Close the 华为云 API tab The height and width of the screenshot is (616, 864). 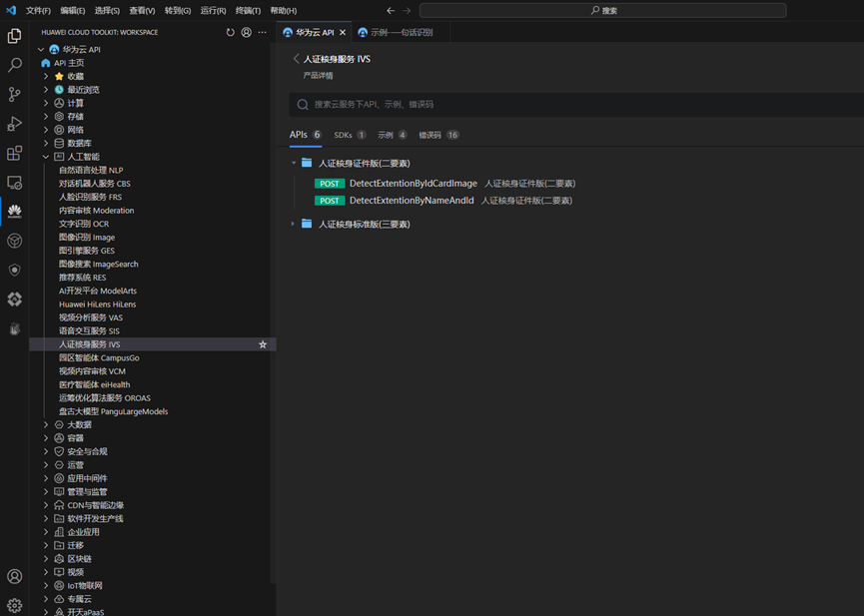[343, 33]
